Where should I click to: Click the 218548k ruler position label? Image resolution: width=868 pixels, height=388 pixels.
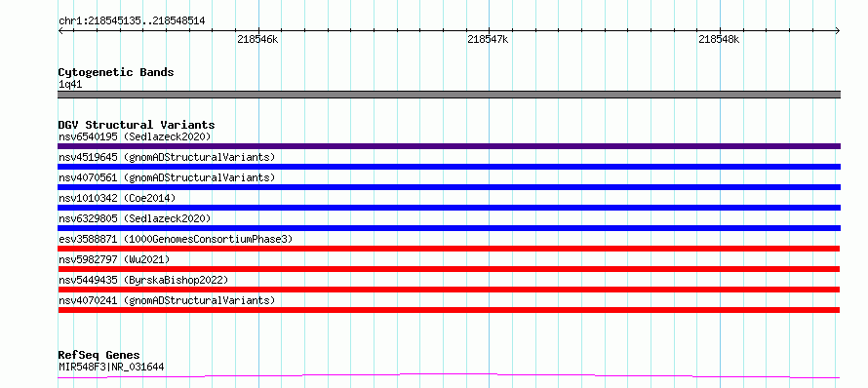pos(719,40)
